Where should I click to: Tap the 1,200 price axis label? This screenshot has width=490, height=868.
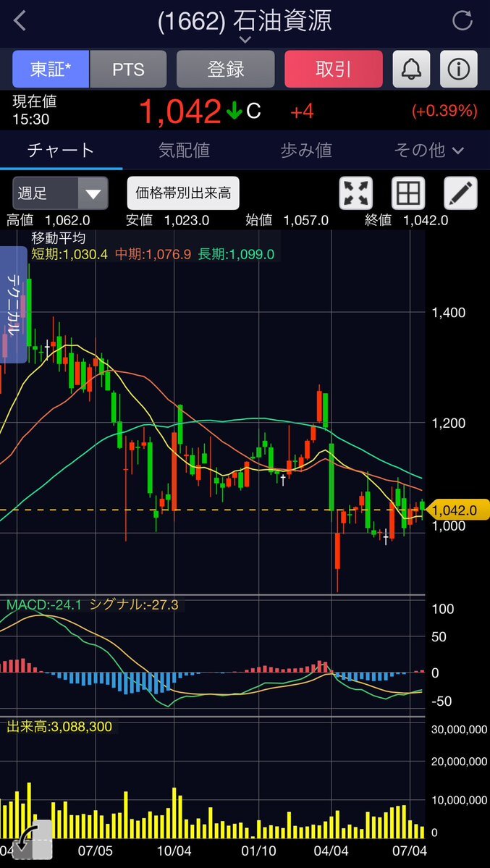449,423
